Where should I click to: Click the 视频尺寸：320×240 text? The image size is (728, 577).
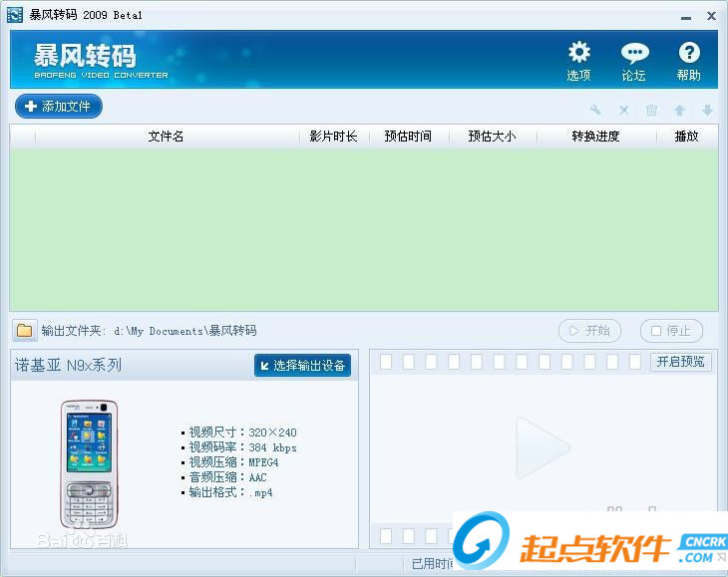242,433
